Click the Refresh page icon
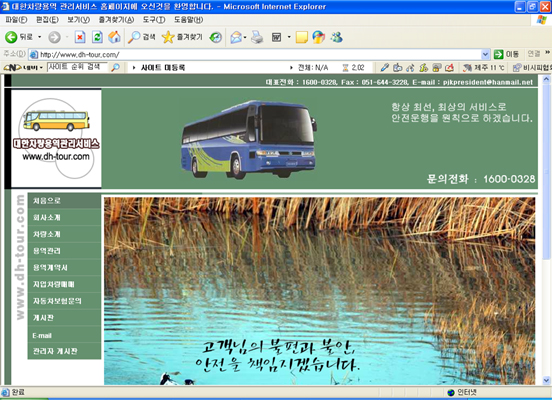 [x=97, y=37]
